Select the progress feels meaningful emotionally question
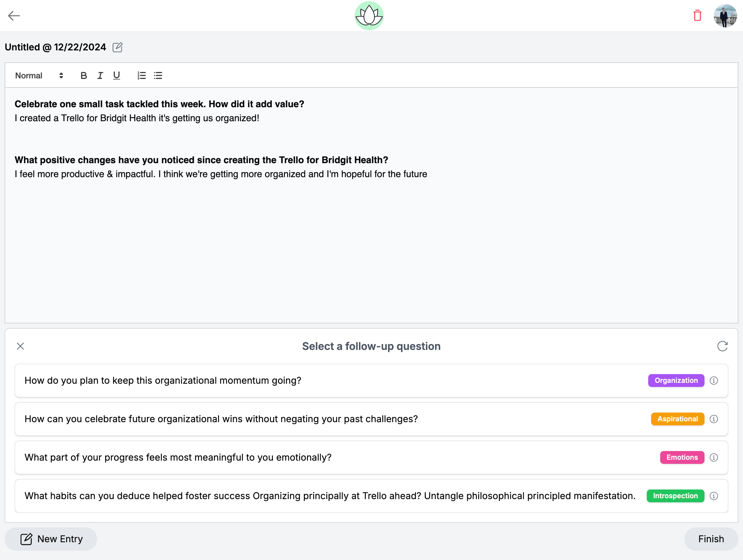Image resolution: width=743 pixels, height=560 pixels. [371, 457]
